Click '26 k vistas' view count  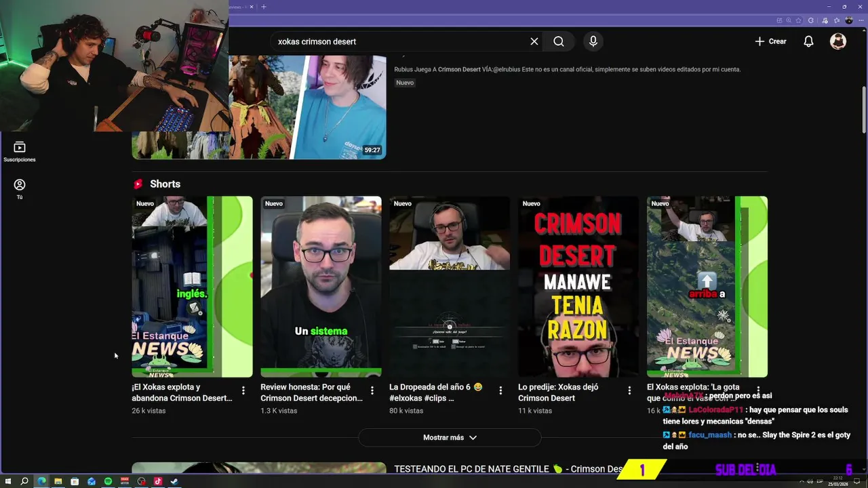(149, 411)
